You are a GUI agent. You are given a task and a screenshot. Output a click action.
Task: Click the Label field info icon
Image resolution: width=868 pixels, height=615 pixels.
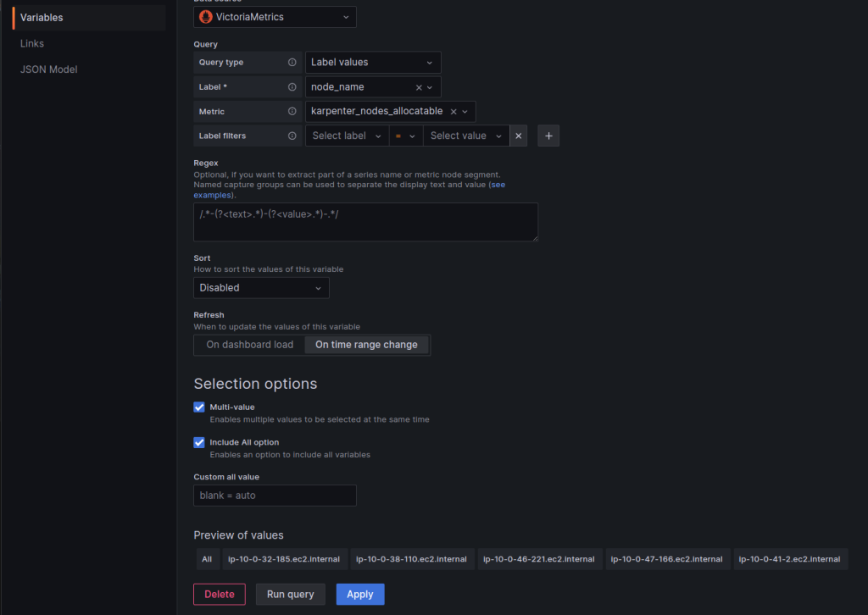click(292, 86)
